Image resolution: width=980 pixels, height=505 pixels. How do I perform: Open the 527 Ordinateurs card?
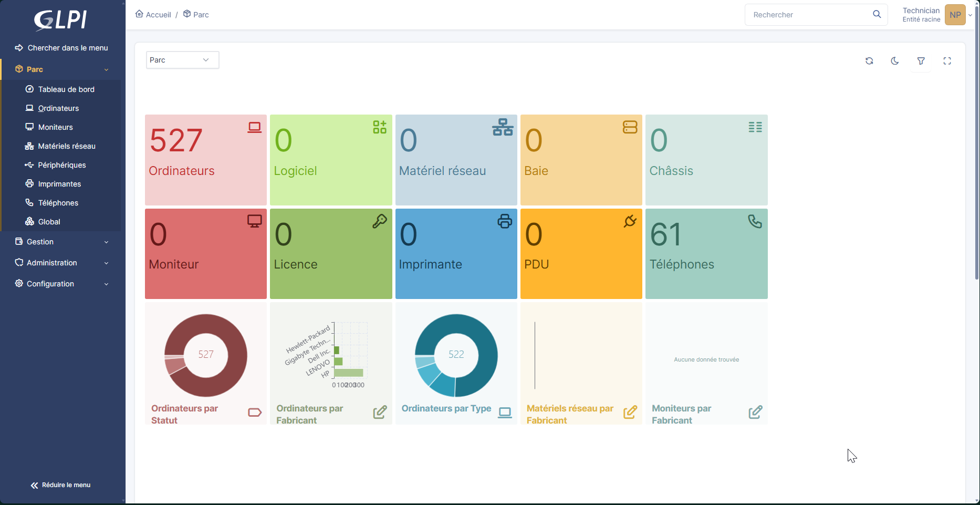205,160
